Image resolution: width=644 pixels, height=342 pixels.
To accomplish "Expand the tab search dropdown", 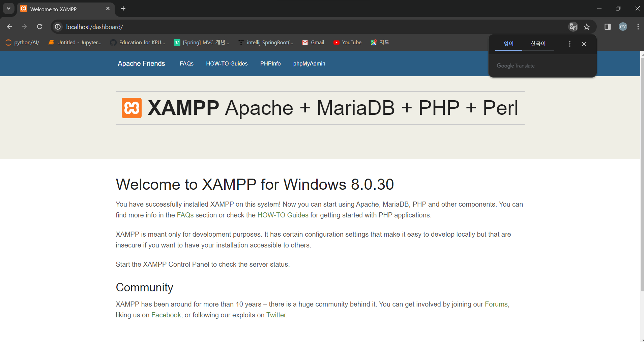I will pyautogui.click(x=8, y=8).
